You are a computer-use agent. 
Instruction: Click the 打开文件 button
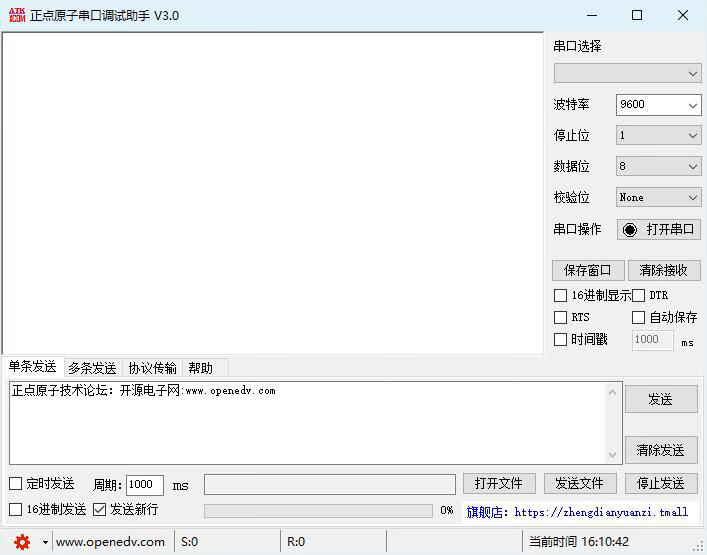(x=499, y=483)
